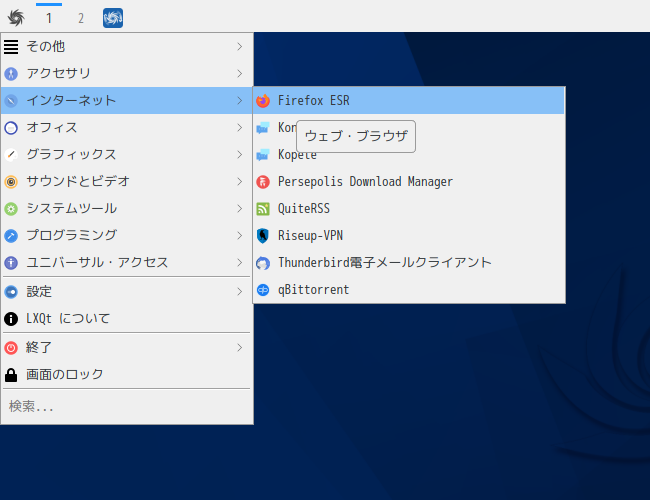Click the LXQt main menu launcher icon
Screen dimensions: 650x500
click(x=16, y=18)
